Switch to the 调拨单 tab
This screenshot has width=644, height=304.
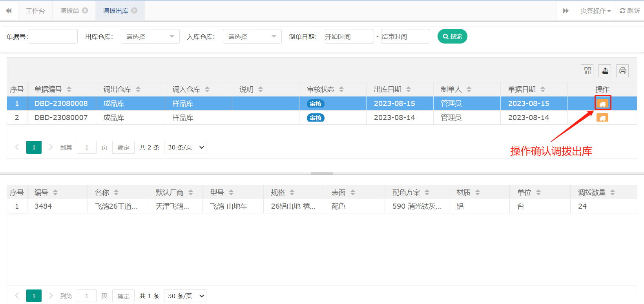click(69, 11)
